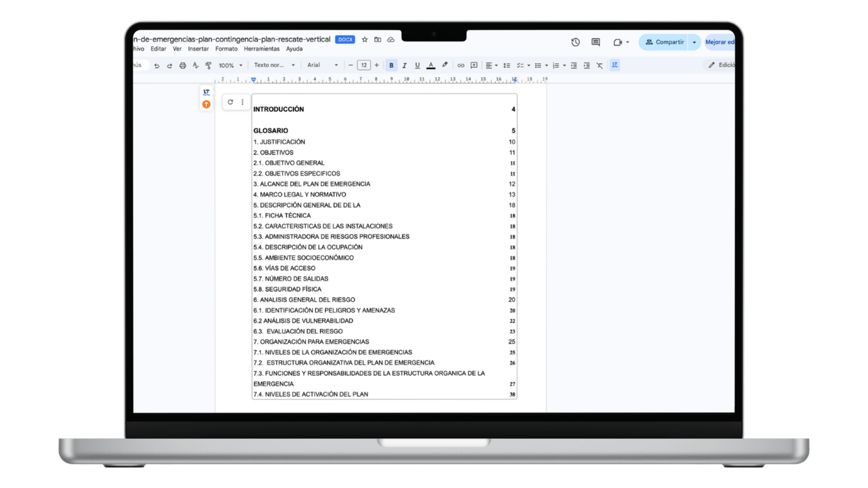Toggle bold formatting in the toolbar

point(391,66)
